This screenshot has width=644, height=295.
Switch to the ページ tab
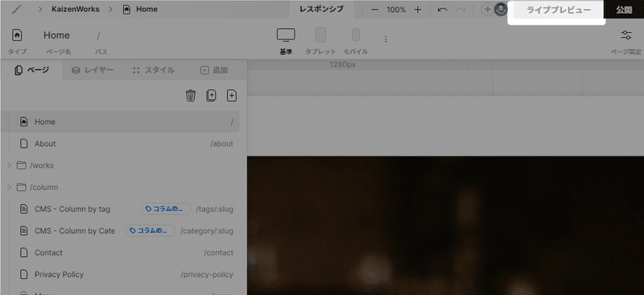pyautogui.click(x=31, y=70)
